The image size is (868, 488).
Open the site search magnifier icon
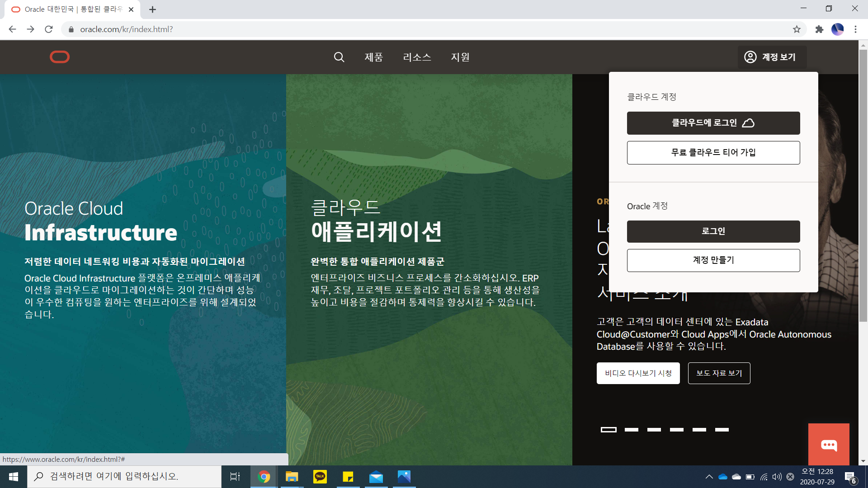(339, 57)
